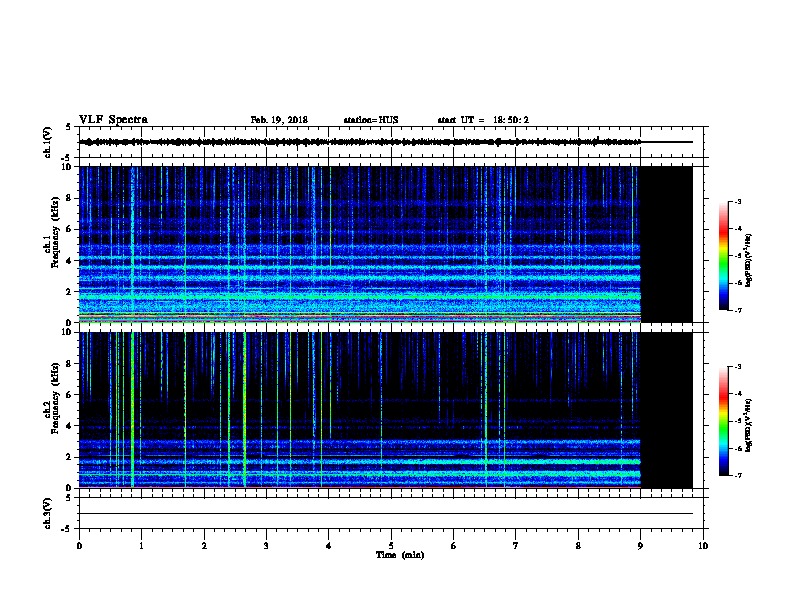Click the black no-data region of ch.1 spectrogram

point(667,244)
